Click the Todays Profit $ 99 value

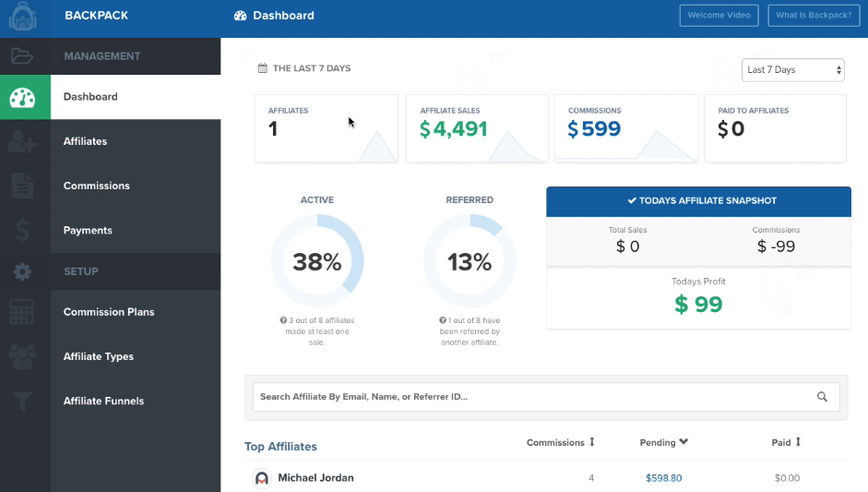(698, 305)
